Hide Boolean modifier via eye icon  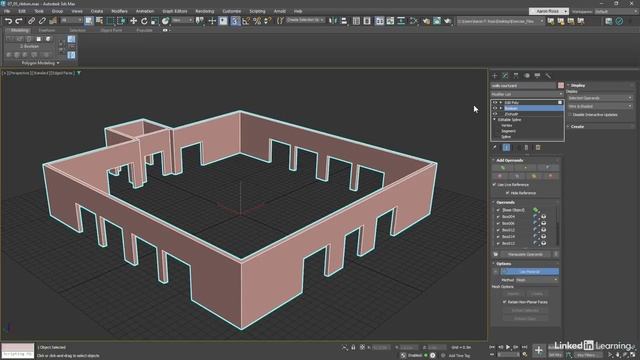click(x=495, y=108)
